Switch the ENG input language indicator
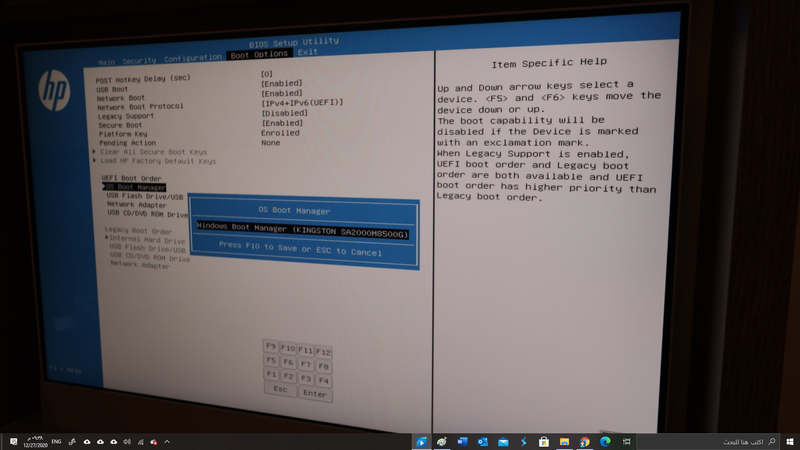Screen dimensions: 800x450 pos(57,442)
